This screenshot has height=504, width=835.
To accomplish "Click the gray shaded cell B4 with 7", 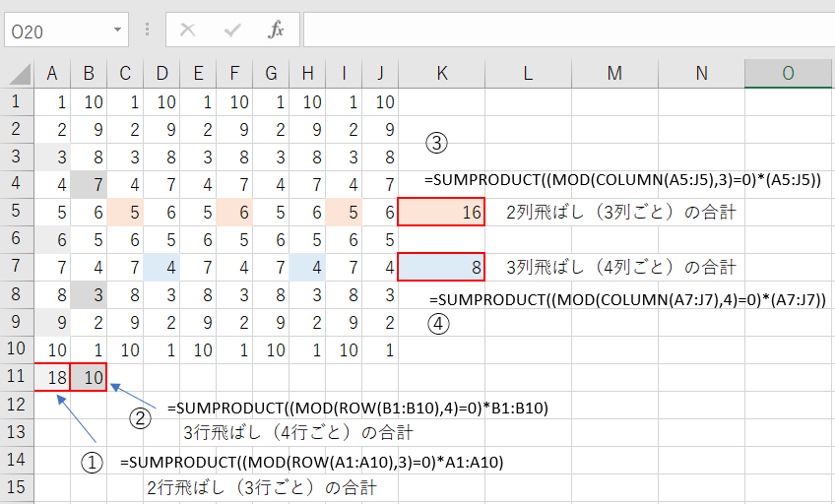I will coord(89,184).
